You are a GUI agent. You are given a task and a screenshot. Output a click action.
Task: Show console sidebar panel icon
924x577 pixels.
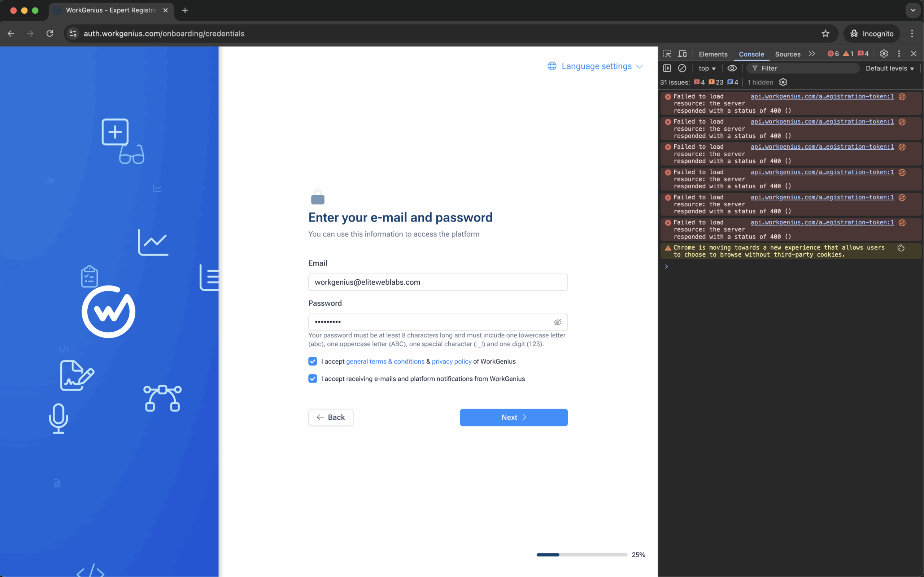(x=667, y=68)
